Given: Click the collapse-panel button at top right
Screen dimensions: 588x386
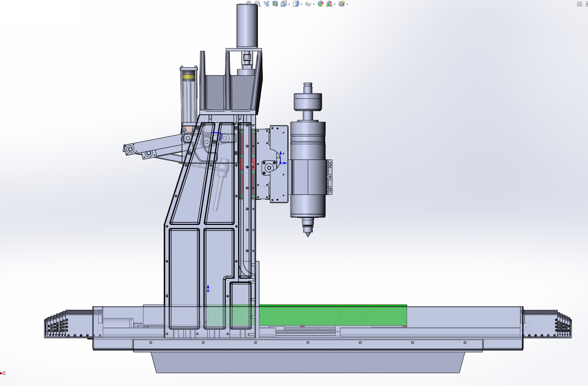Looking at the screenshot, I should click(x=579, y=4).
